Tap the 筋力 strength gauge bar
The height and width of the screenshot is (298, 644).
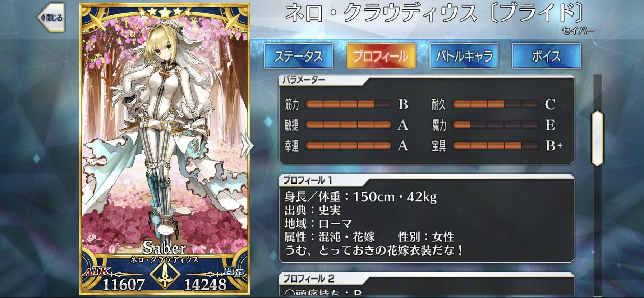click(x=348, y=104)
